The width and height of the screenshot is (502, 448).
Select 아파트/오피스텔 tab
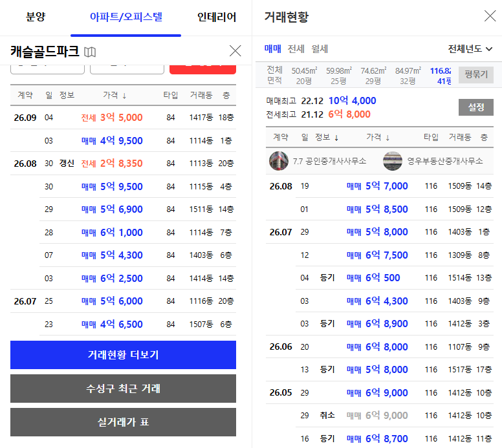coord(125,17)
